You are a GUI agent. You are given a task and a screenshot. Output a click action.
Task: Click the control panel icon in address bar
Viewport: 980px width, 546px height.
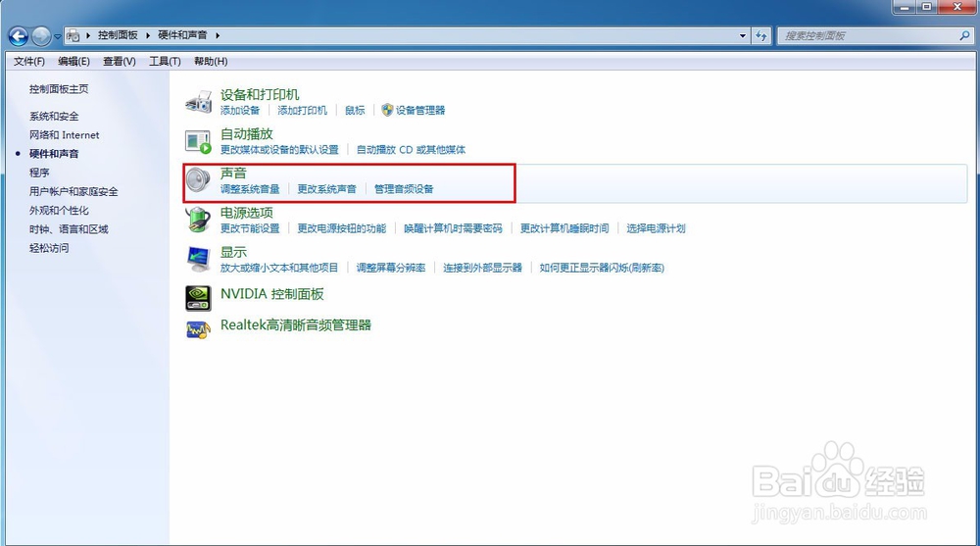73,35
